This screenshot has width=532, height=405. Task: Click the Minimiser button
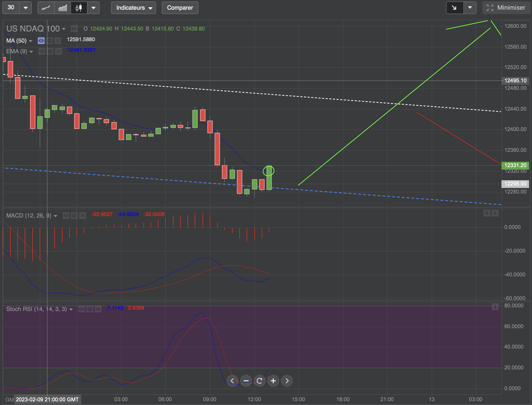coord(506,8)
